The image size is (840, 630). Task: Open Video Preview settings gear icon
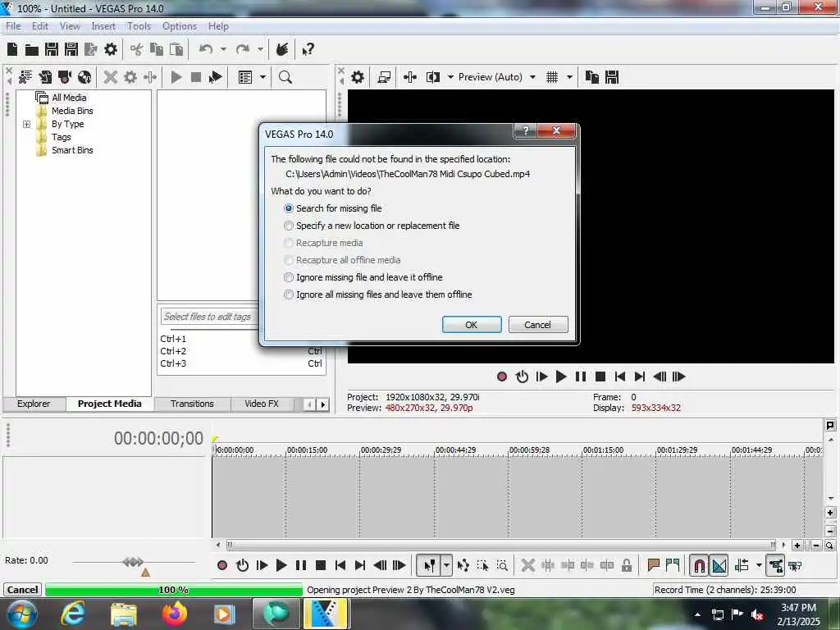[358, 77]
